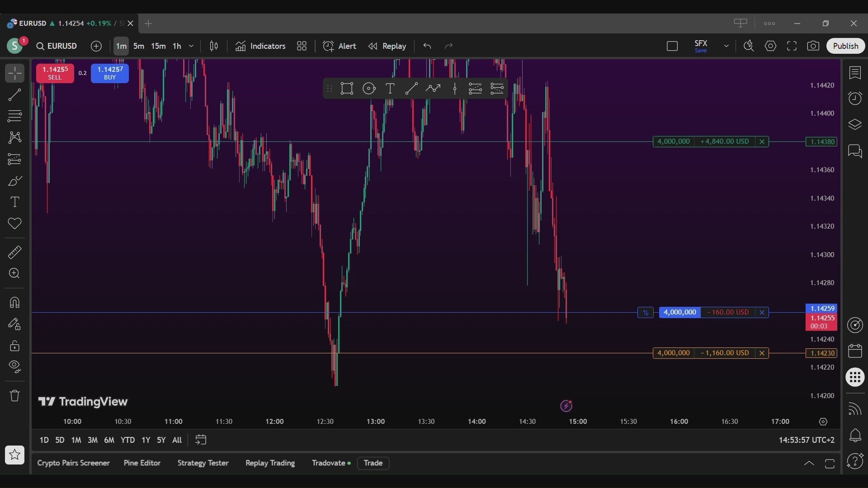
Task: Collapse the bottom panel with chevron
Action: [x=809, y=464]
